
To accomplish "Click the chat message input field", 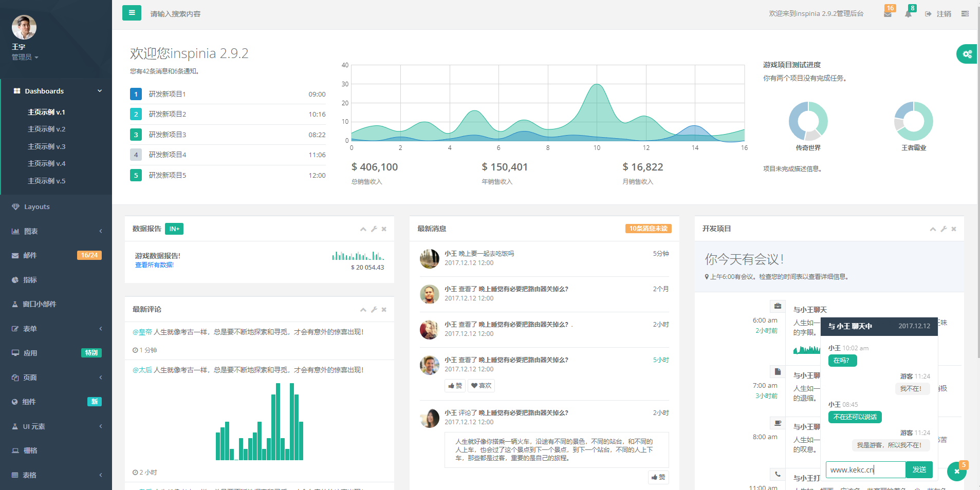I will click(x=865, y=469).
